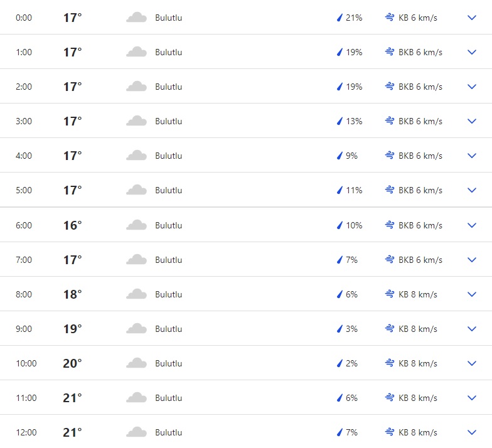Expand the 3:00 forecast row chevron
This screenshot has height=448, width=492.
click(472, 121)
